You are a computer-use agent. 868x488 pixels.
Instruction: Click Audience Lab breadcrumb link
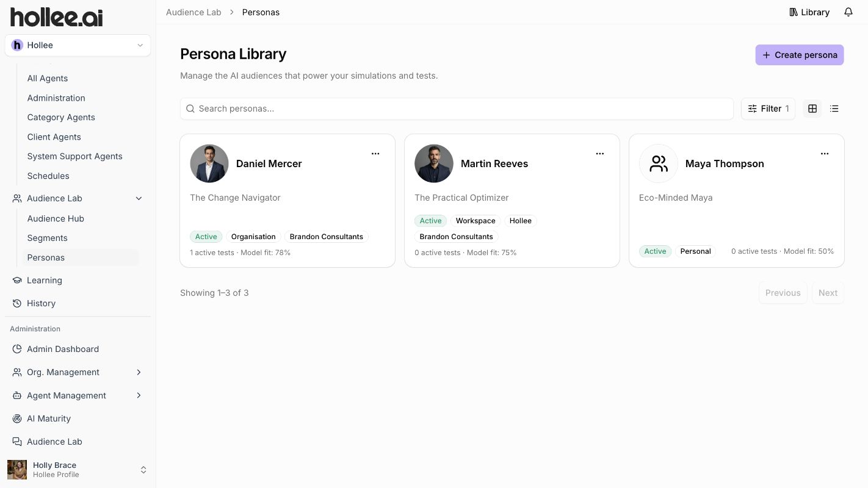[193, 12]
